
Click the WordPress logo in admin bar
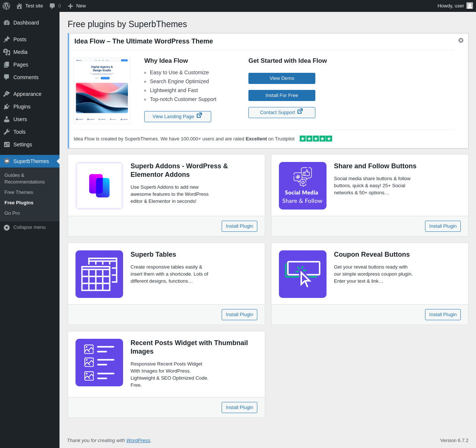[6, 6]
